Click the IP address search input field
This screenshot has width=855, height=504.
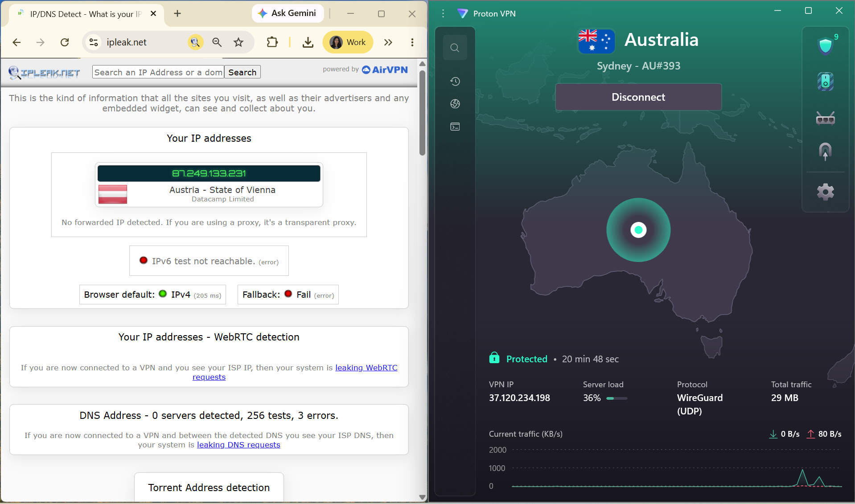click(158, 72)
